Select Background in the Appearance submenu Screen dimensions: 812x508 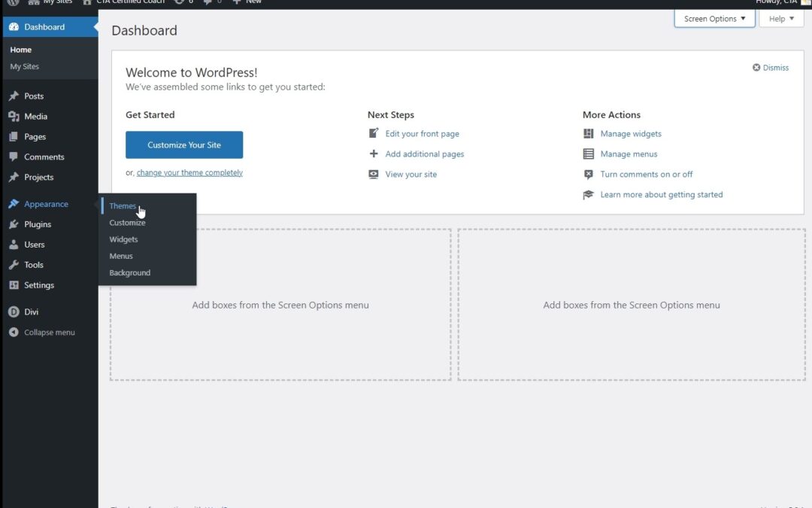[129, 272]
